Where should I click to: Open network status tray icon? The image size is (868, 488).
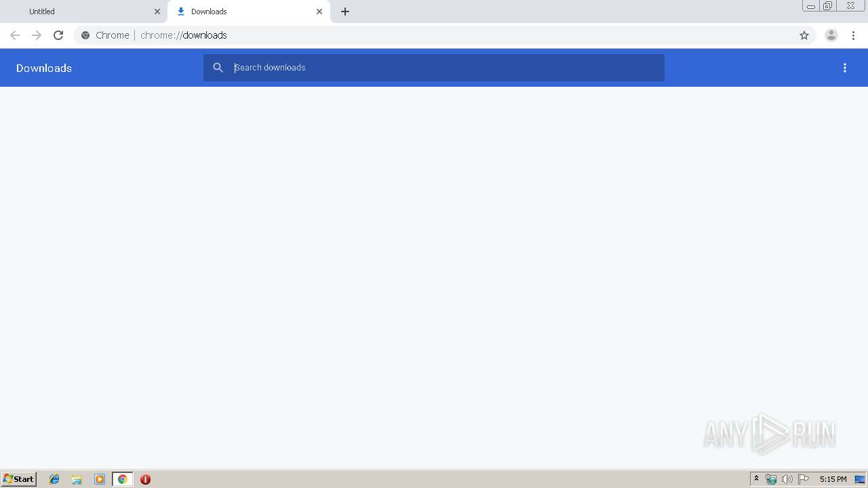pos(771,479)
